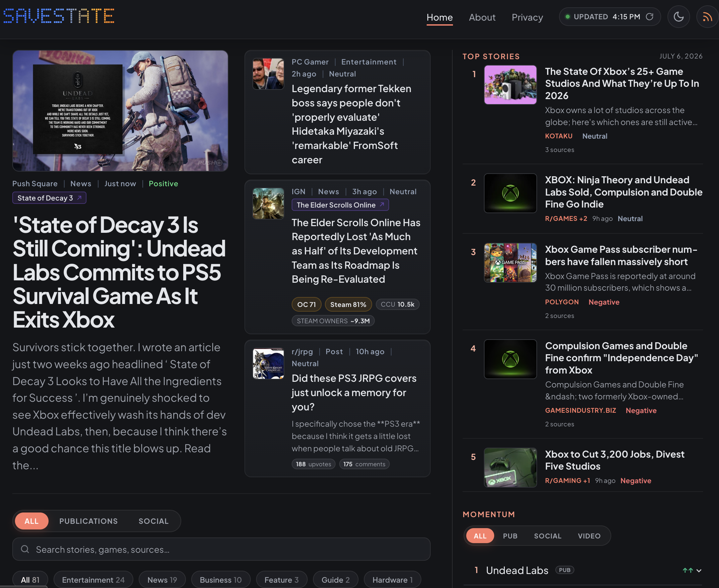Filter by the Feature 3 chip

[281, 580]
